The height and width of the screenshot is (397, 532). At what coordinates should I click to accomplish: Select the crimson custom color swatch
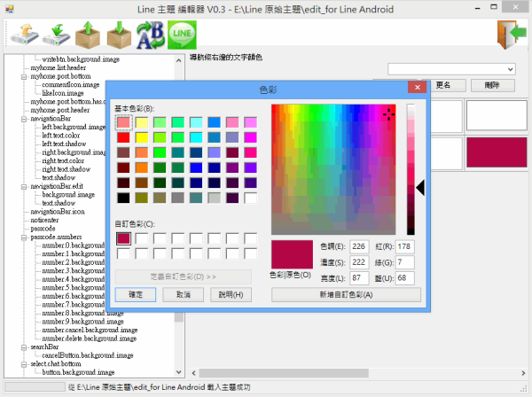(123, 238)
